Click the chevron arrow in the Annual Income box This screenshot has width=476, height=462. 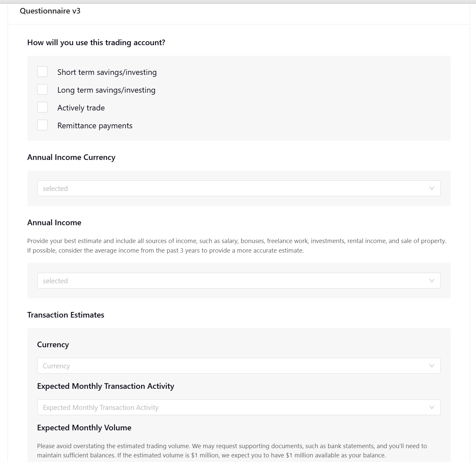click(x=432, y=281)
